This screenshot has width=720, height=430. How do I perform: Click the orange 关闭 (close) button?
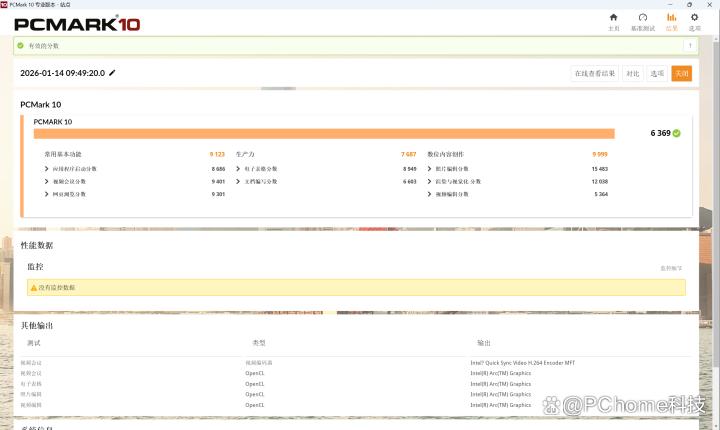(681, 74)
